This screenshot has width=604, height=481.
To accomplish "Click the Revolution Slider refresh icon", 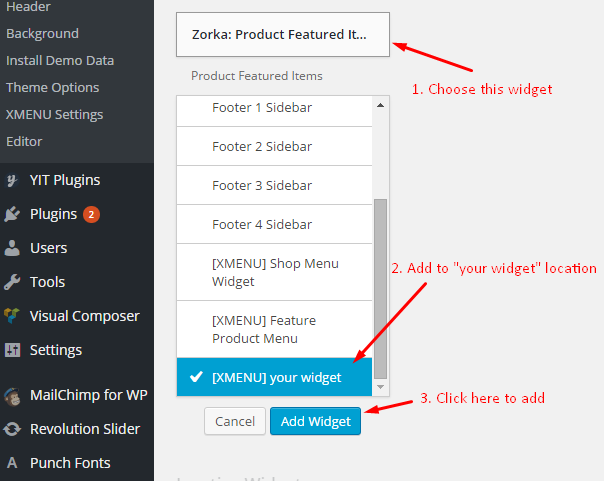I will point(12,429).
